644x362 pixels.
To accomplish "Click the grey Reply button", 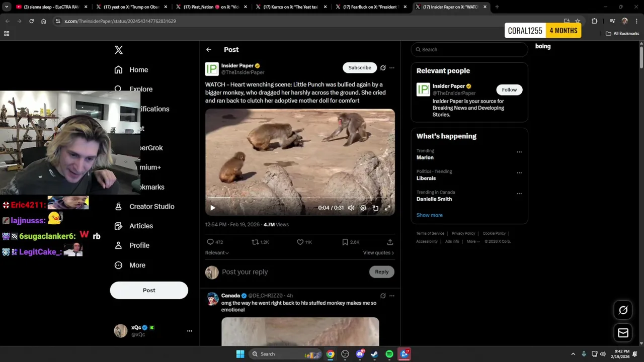I will (x=382, y=272).
